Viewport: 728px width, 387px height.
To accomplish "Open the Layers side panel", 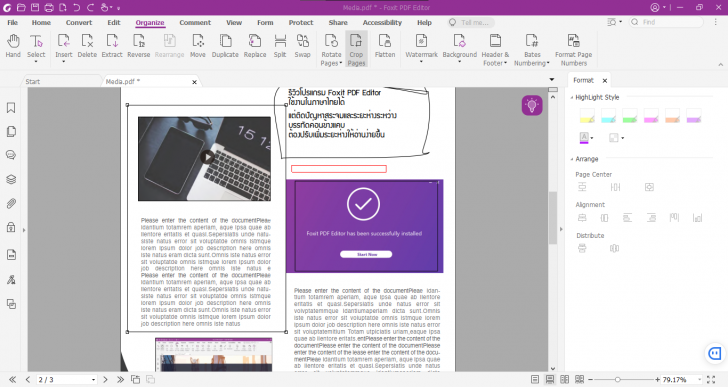I will (x=11, y=179).
